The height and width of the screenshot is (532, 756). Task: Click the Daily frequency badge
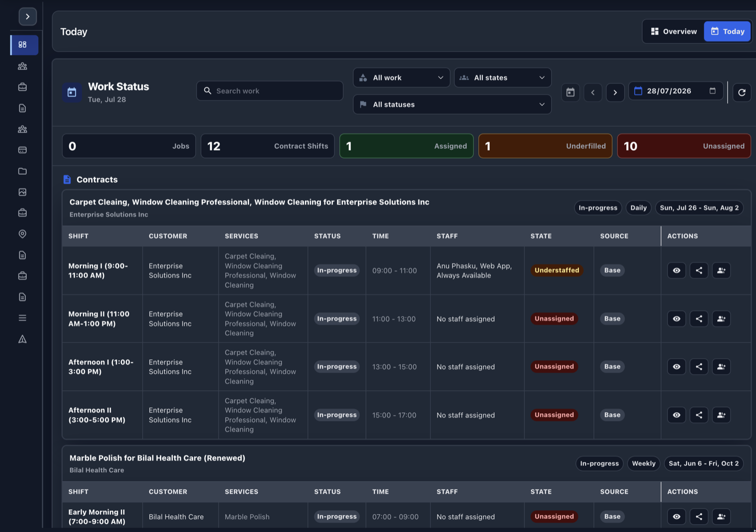point(638,208)
